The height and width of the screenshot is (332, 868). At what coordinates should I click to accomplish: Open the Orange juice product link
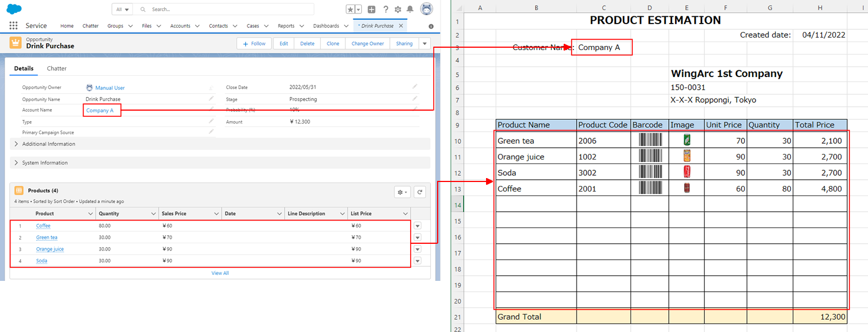coord(50,249)
